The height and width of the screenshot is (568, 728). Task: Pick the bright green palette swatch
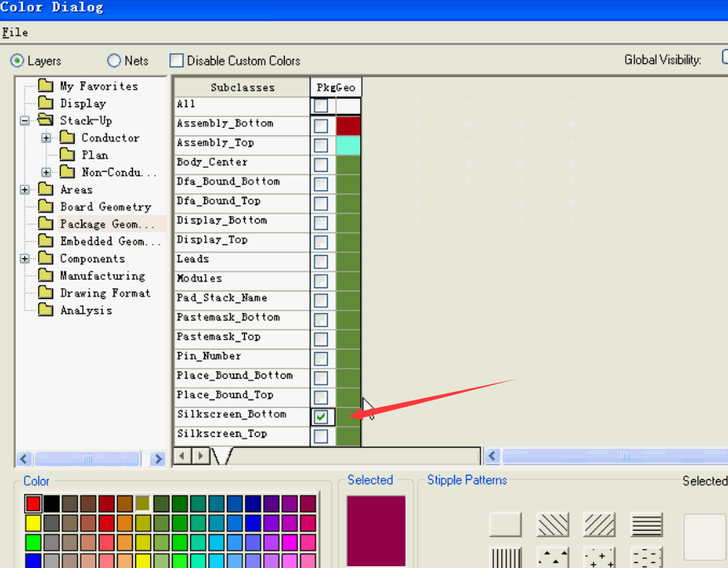click(x=33, y=542)
